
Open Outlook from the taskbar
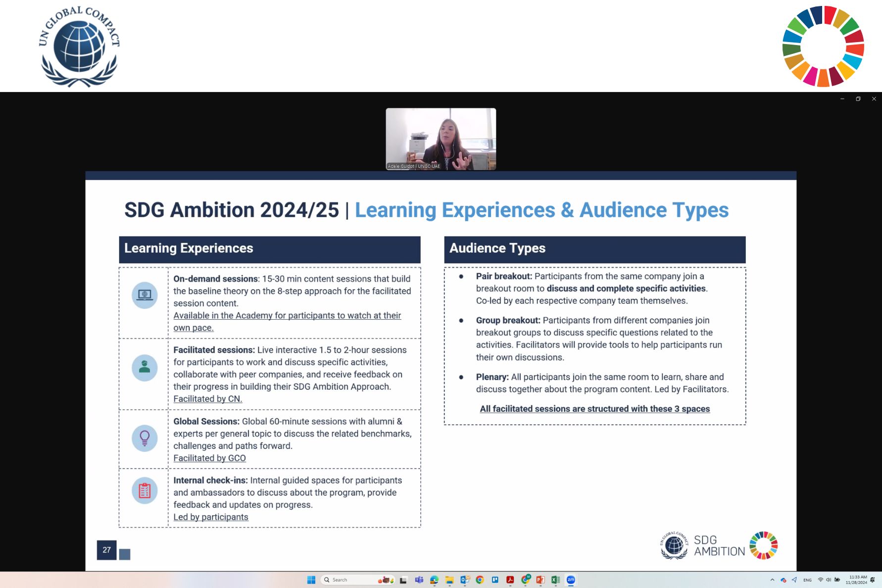tap(465, 580)
